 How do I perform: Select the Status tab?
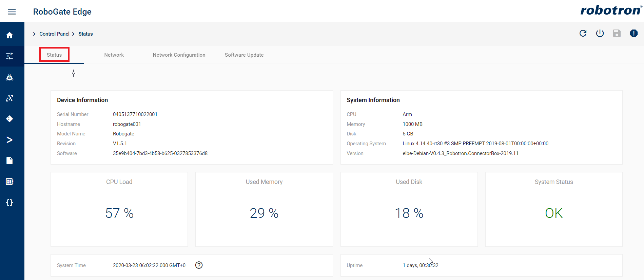[x=54, y=55]
